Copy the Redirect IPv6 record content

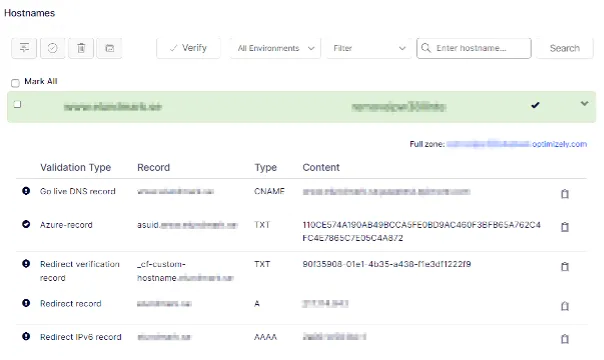tap(565, 339)
